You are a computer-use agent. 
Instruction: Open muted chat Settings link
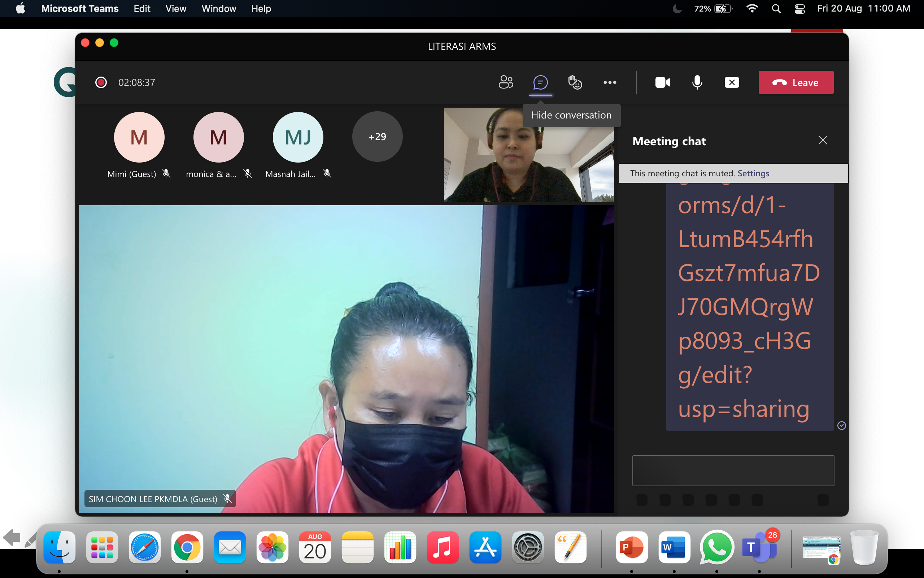click(753, 173)
